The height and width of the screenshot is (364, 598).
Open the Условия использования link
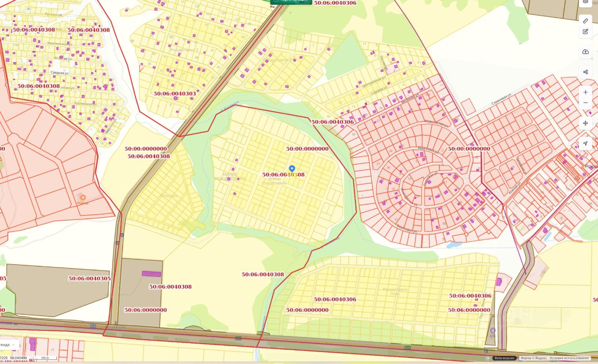(570, 358)
